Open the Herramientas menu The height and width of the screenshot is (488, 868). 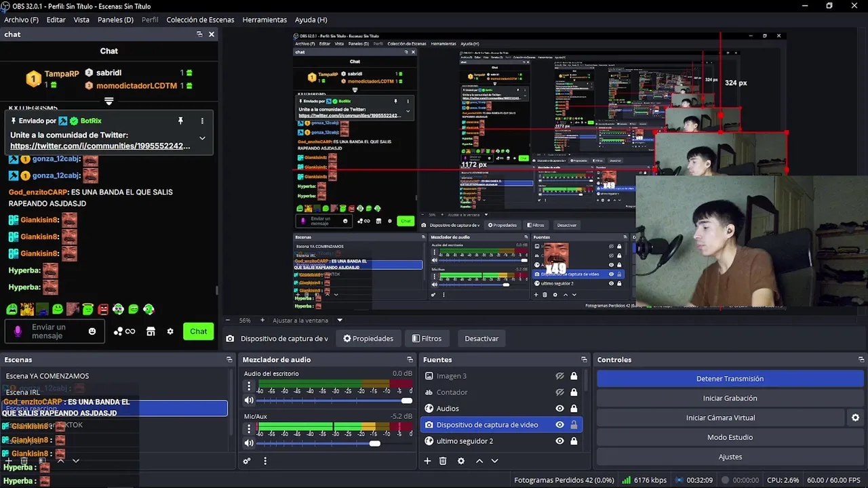[264, 20]
